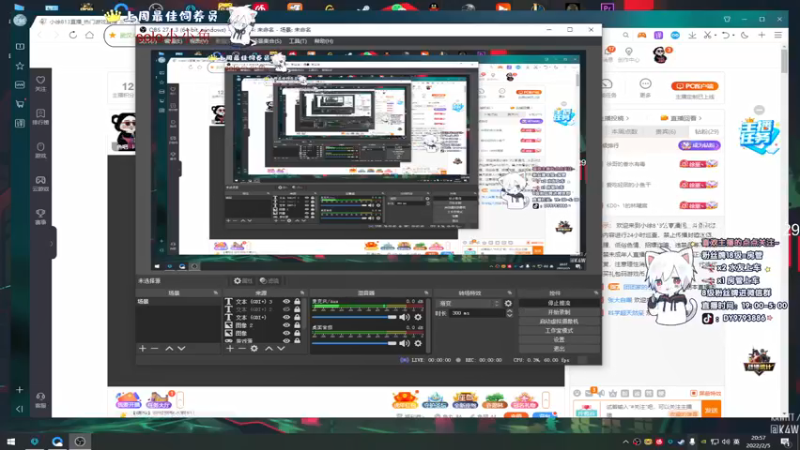Toggle visibility of 图像 2 source
The width and height of the screenshot is (800, 450).
click(286, 325)
